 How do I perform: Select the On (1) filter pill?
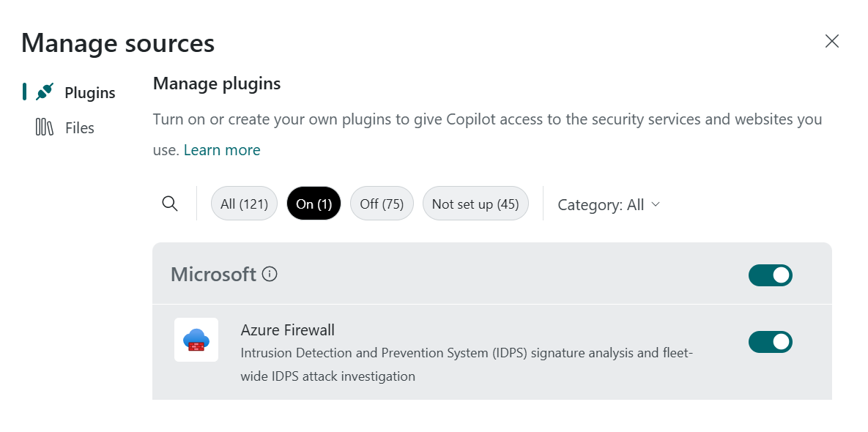click(x=314, y=203)
